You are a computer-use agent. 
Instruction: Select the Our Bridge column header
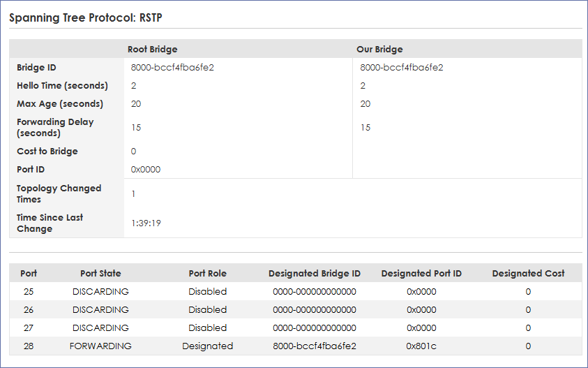pos(379,50)
